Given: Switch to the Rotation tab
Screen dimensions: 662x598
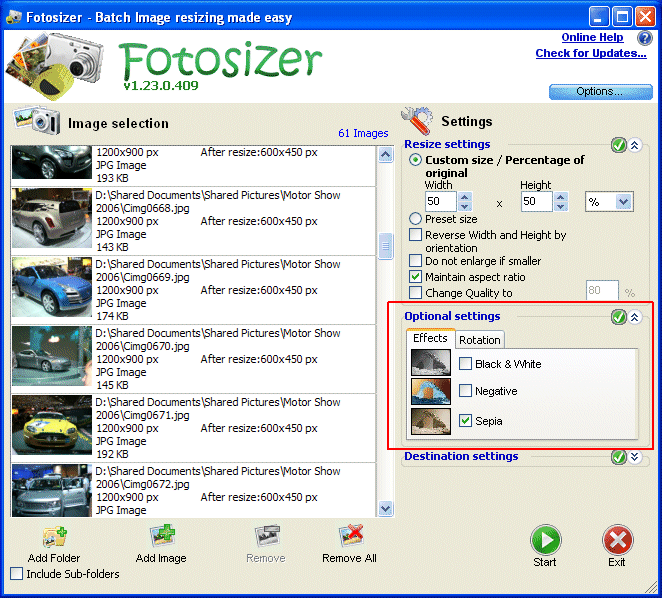Looking at the screenshot, I should click(x=480, y=340).
